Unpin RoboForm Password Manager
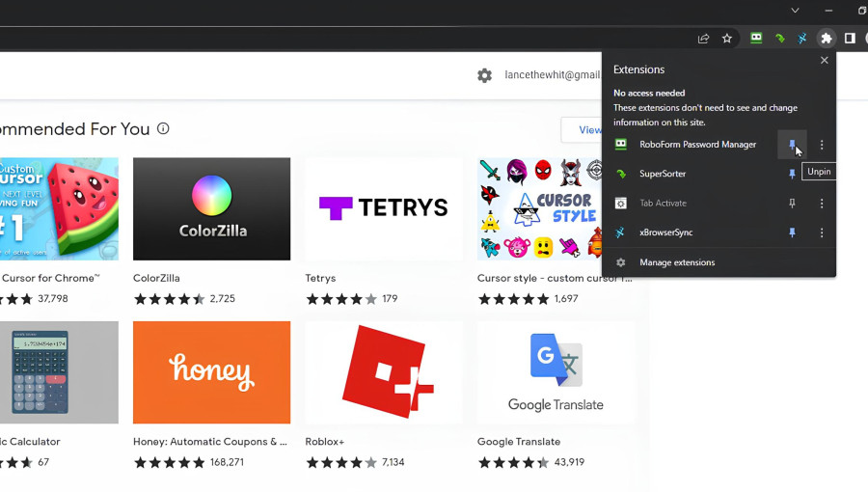Image resolution: width=868 pixels, height=492 pixels. (x=792, y=145)
